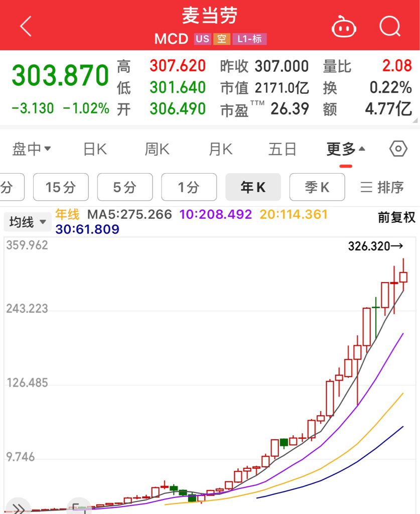Tap the volume ratio 2.08
The height and width of the screenshot is (514, 420).
[397, 66]
